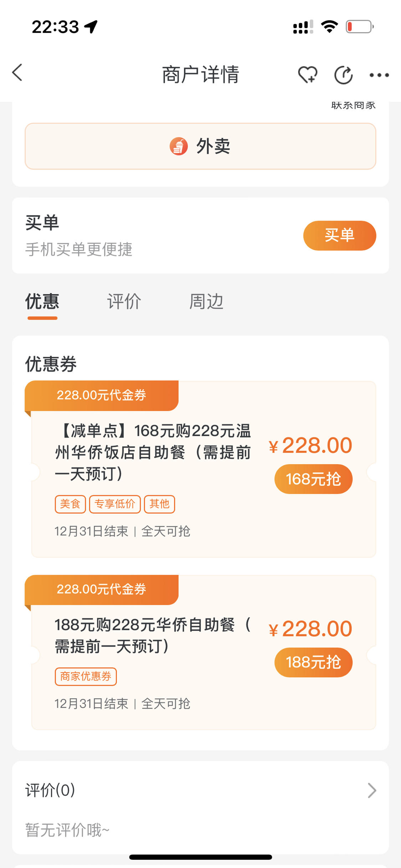Tap the share arrow icon
The height and width of the screenshot is (868, 401).
[x=344, y=75]
